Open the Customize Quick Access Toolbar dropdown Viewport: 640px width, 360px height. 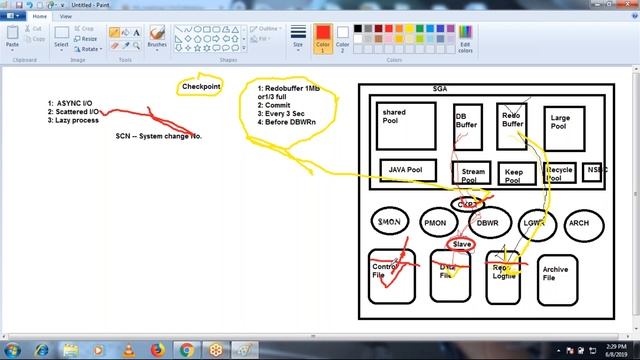pos(62,5)
